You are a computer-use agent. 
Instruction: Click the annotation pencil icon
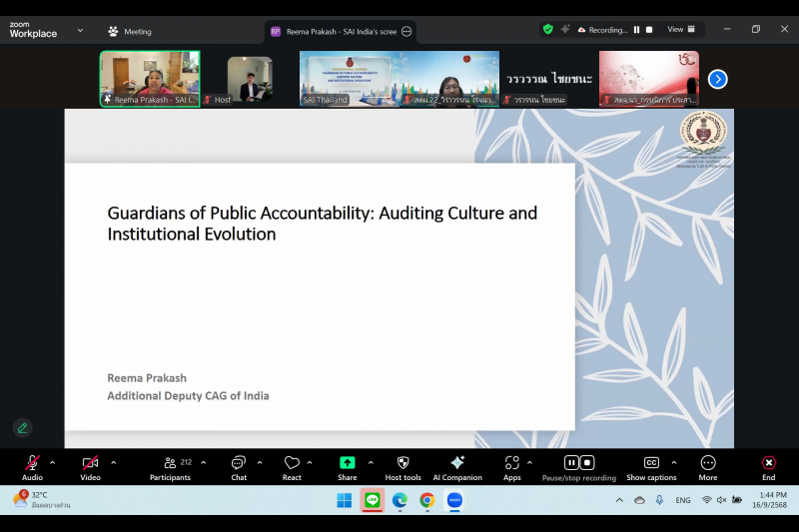tap(22, 427)
